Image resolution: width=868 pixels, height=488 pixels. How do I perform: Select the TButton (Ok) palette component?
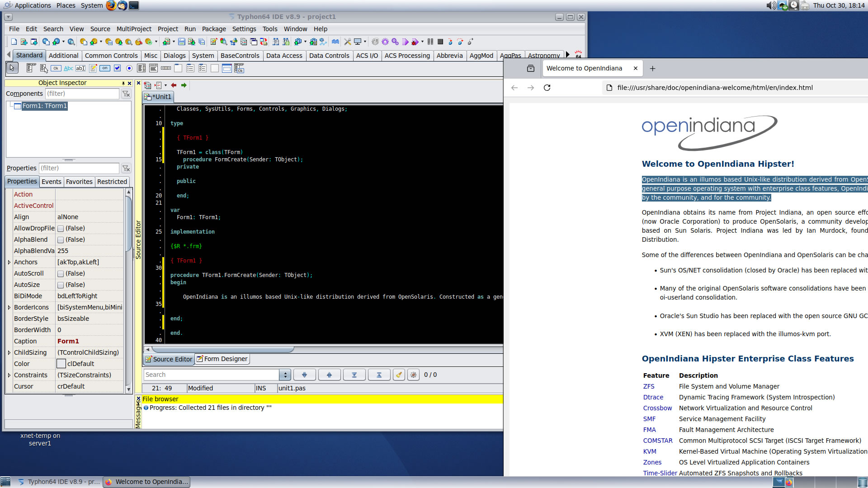click(x=56, y=68)
